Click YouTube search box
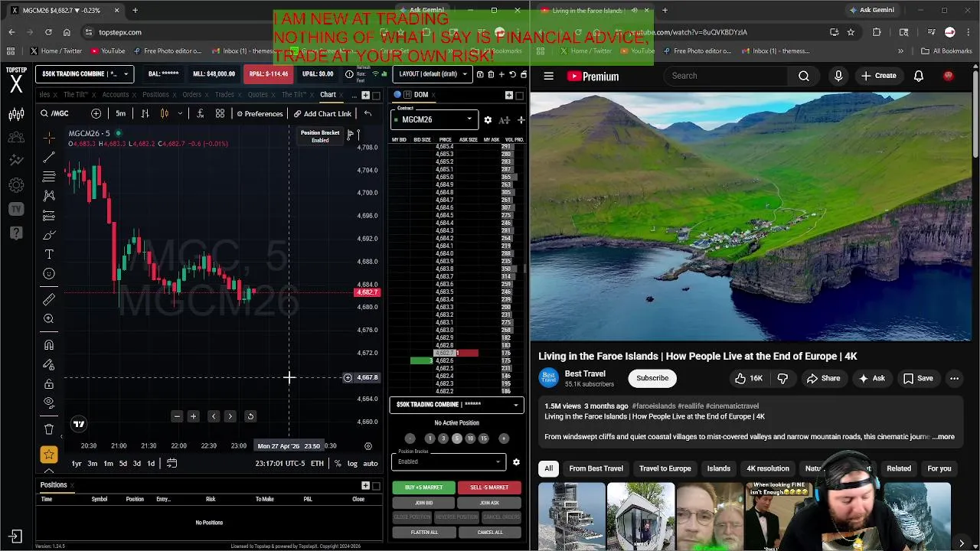 tap(726, 76)
